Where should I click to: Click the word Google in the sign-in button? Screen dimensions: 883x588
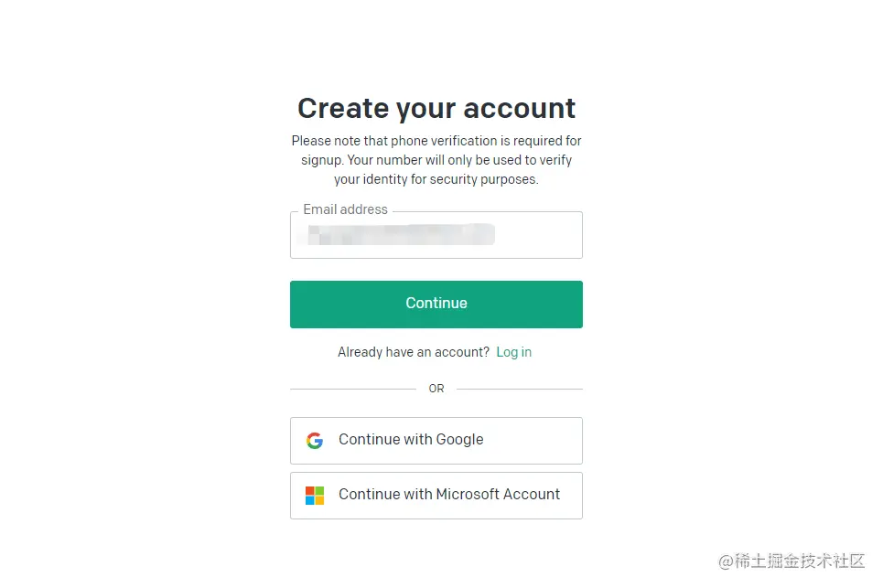coord(459,440)
